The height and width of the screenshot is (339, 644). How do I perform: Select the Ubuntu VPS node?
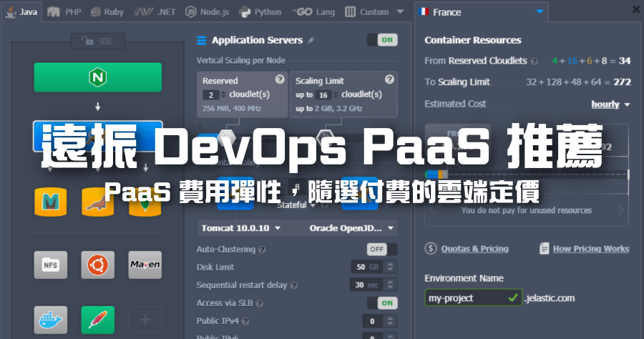(x=98, y=265)
